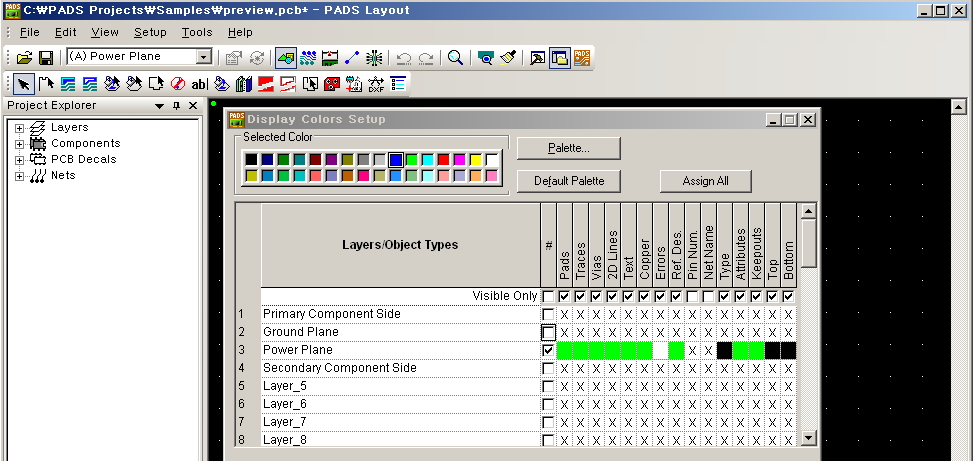Click the Default Palette button
The height and width of the screenshot is (461, 975).
[569, 181]
